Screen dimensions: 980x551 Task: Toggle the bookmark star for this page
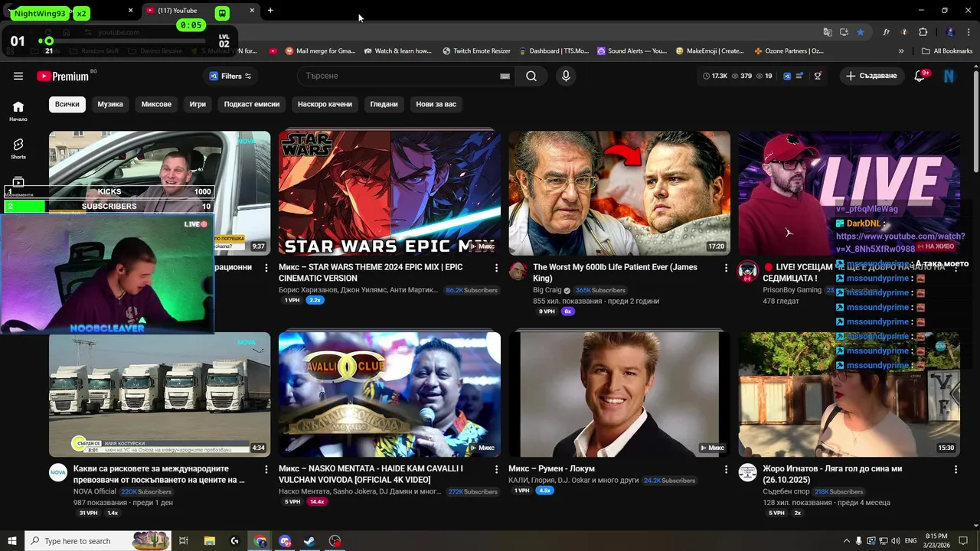coord(861,32)
